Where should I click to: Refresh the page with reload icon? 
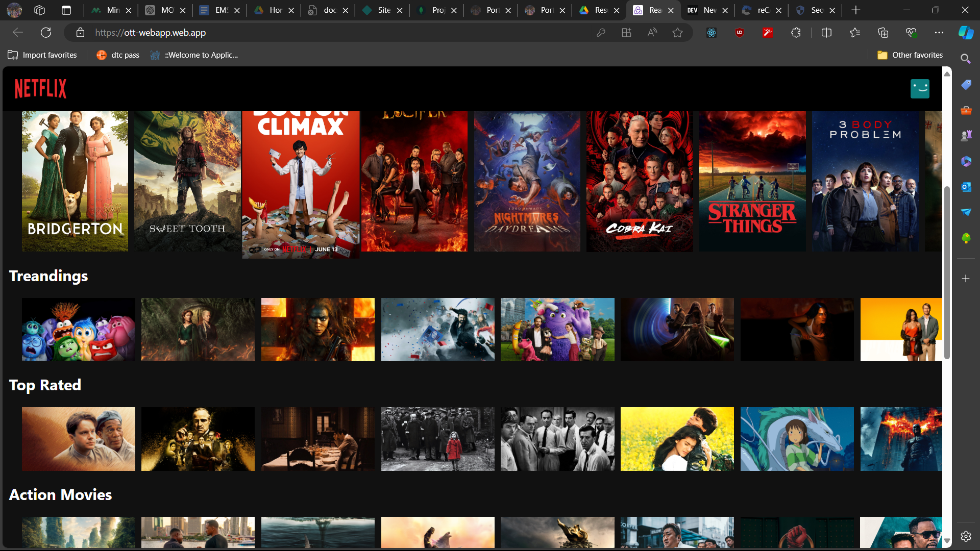point(46,33)
